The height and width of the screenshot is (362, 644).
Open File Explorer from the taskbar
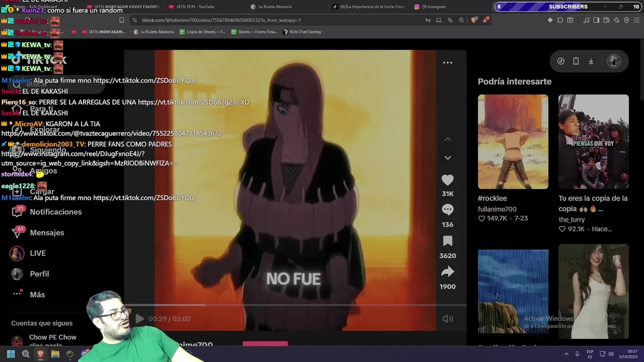click(x=55, y=354)
